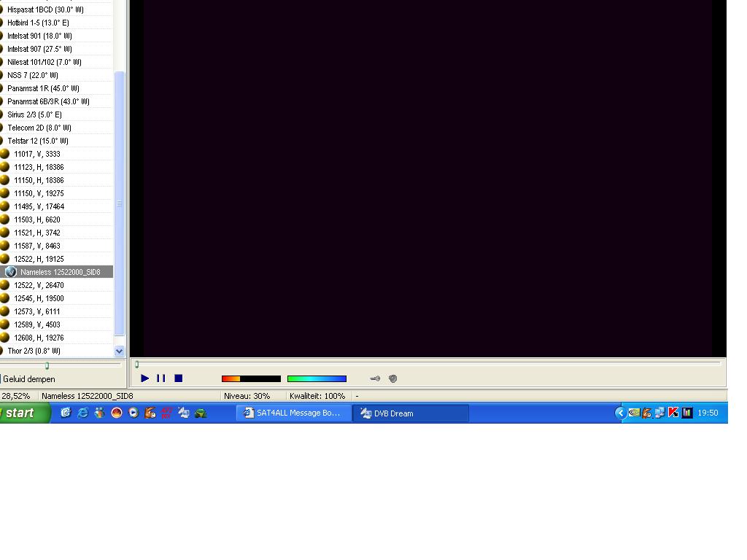Expand hidden tray icons with the chevron

tap(620, 413)
